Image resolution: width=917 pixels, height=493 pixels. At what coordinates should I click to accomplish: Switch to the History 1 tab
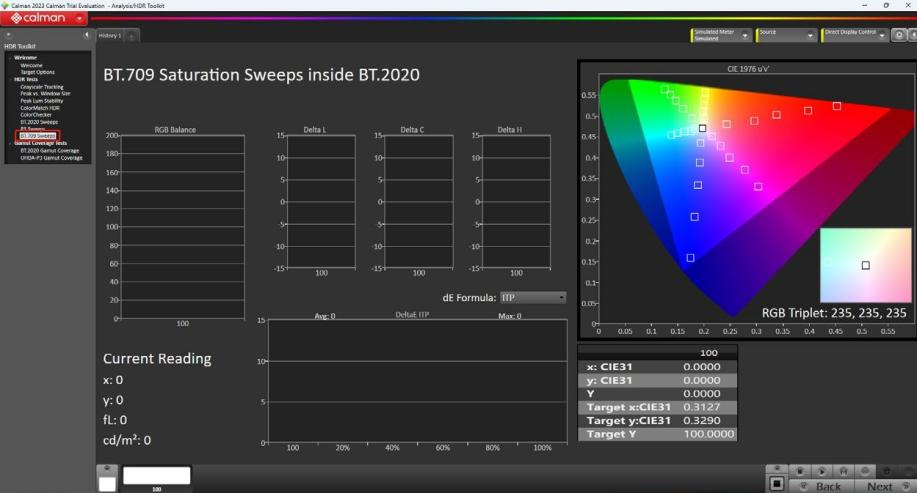[x=109, y=36]
